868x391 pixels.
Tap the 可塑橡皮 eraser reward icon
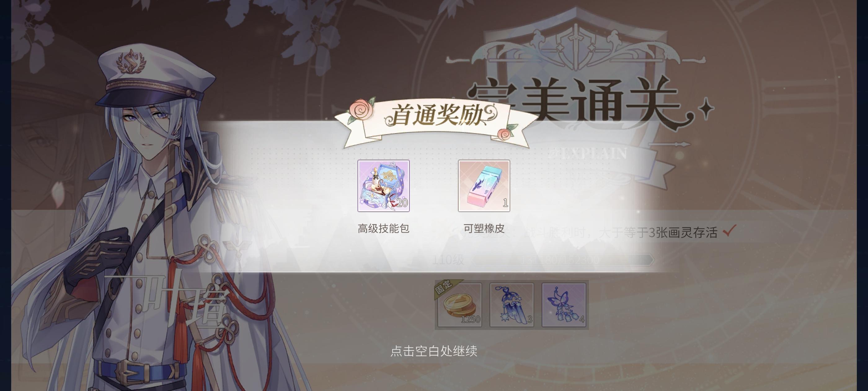pos(484,186)
